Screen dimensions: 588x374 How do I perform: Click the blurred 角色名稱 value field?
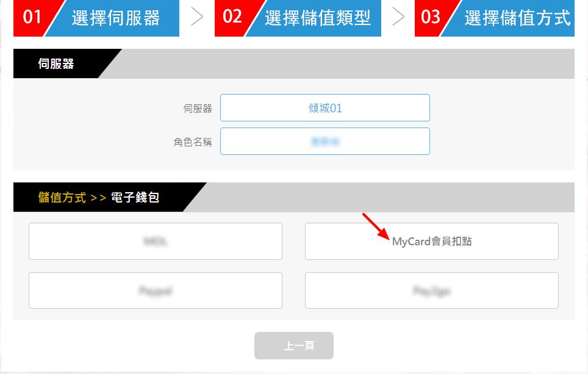click(325, 142)
